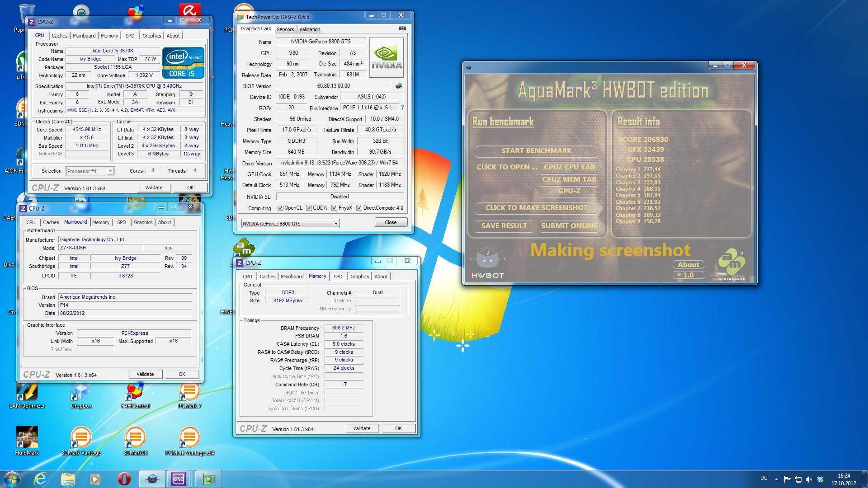Image resolution: width=868 pixels, height=488 pixels.
Task: Click the taskbar clock showing 16:24
Action: pos(844,479)
